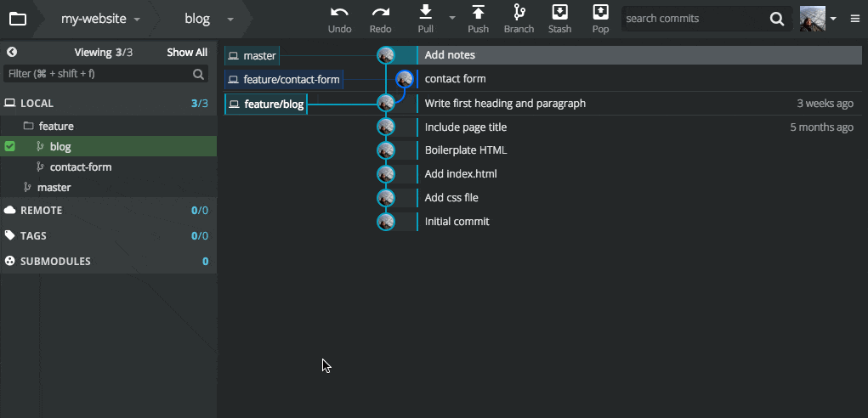Screen dimensions: 868x418
Task: Click the commit node for Include page title
Action: (x=386, y=127)
